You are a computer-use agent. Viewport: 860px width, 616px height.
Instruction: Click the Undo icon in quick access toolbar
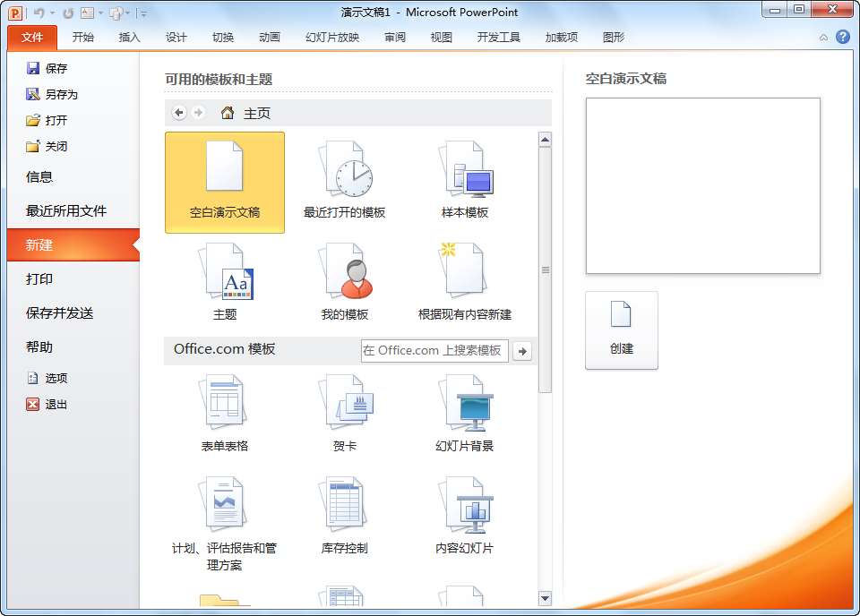tap(39, 13)
